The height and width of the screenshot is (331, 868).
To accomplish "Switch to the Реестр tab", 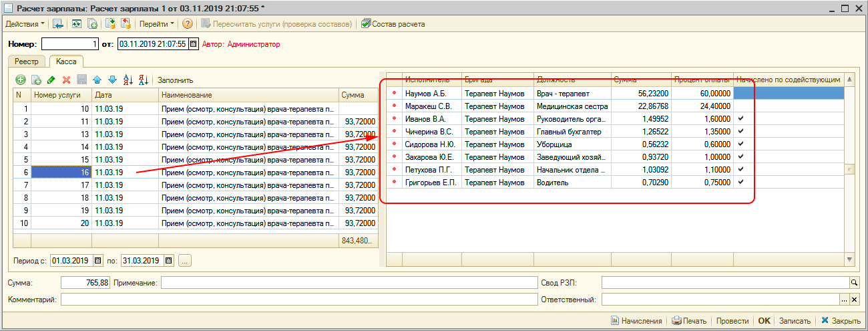I will click(x=27, y=61).
